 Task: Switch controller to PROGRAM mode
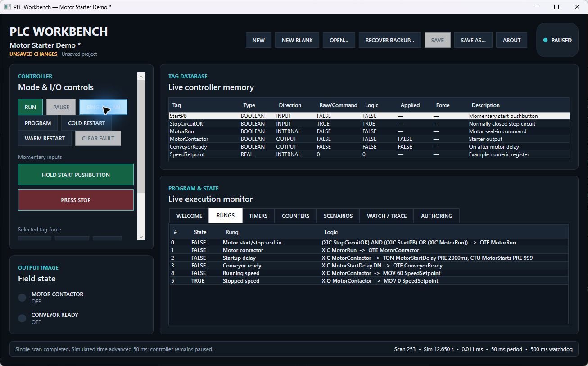(x=38, y=123)
